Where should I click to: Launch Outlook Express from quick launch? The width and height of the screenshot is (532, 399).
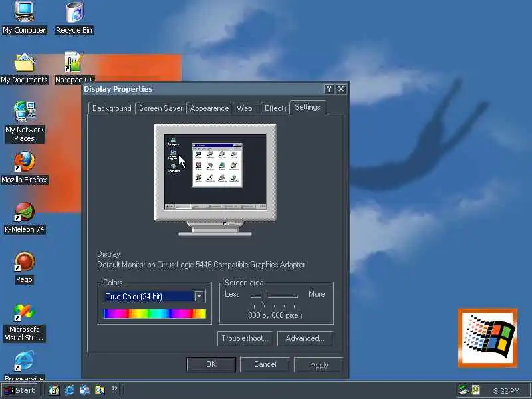(x=85, y=390)
